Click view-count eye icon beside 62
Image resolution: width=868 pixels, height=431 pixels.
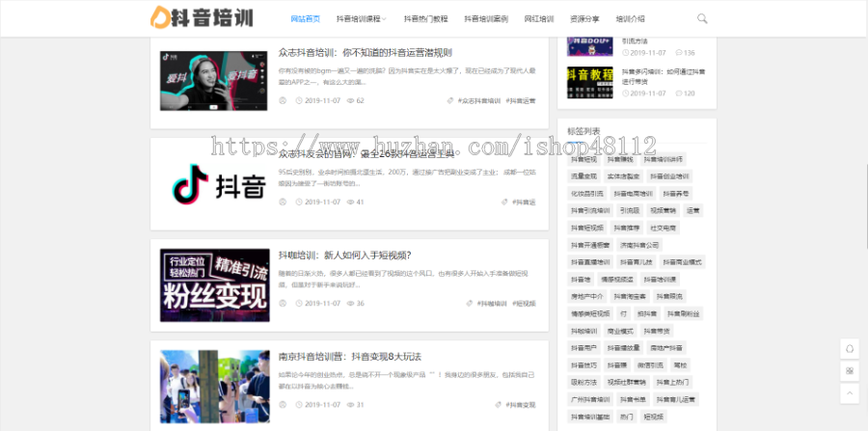pyautogui.click(x=350, y=100)
